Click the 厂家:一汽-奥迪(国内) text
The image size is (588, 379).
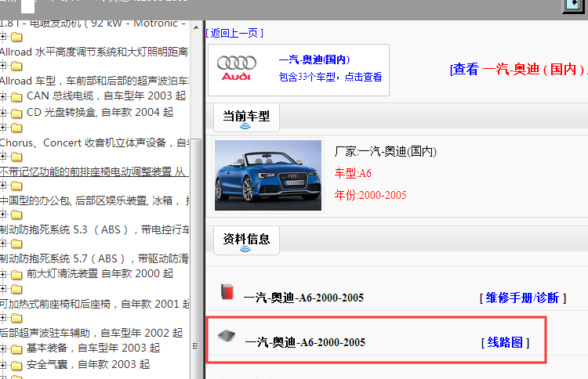coord(386,152)
